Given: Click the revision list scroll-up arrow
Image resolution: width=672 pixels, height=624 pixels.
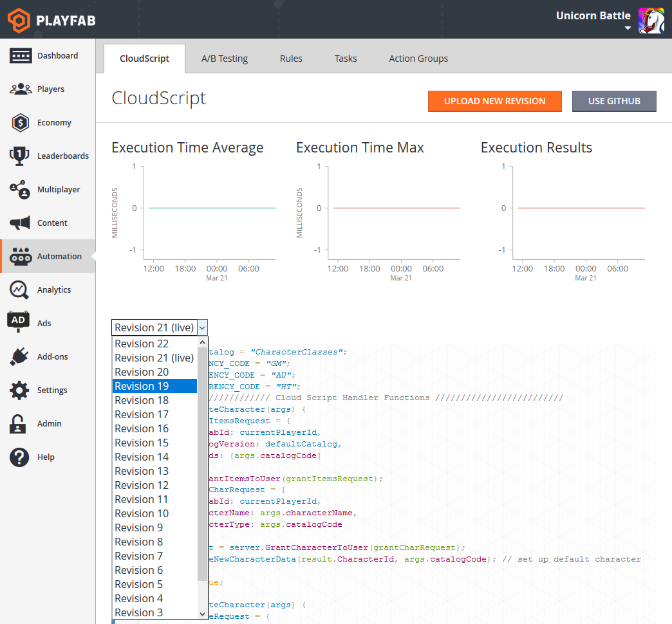Looking at the screenshot, I should [x=203, y=343].
